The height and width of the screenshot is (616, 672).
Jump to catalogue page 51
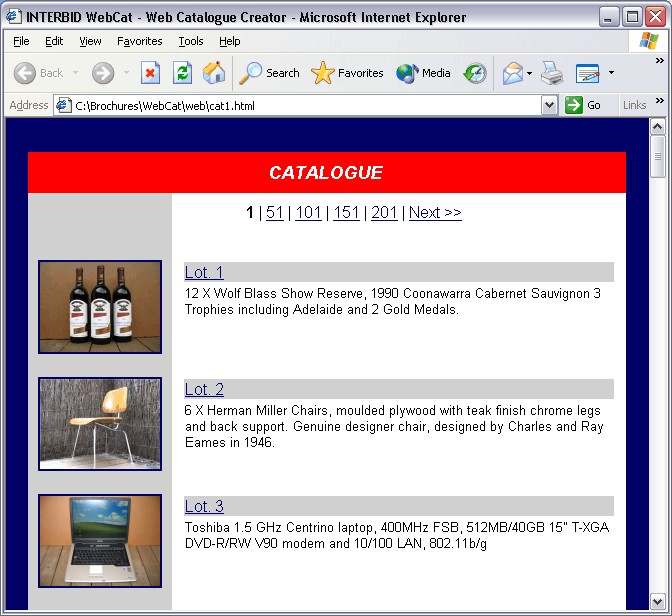[275, 213]
